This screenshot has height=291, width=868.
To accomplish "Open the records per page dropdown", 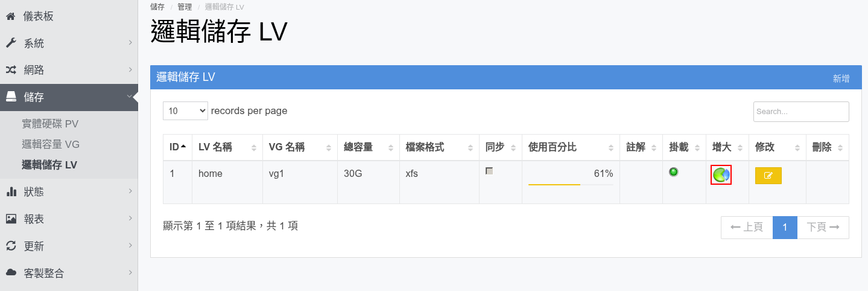I will click(x=185, y=111).
